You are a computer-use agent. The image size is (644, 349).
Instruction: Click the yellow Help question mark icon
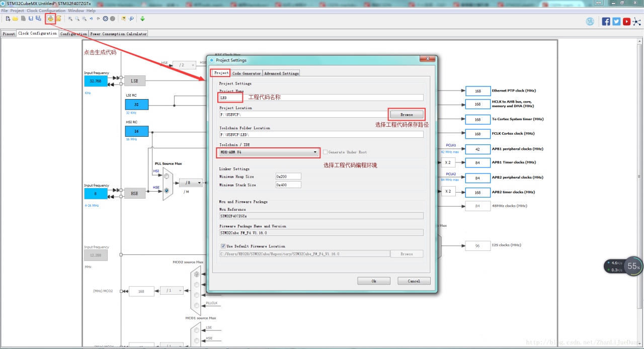(124, 19)
